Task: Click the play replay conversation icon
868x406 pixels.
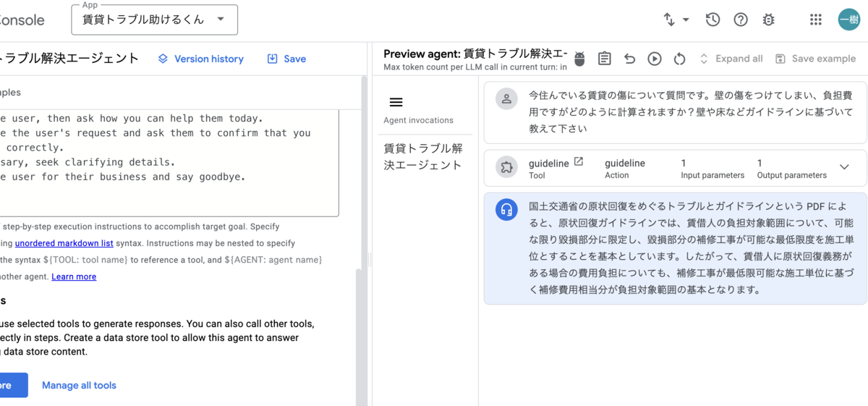Action: 655,59
